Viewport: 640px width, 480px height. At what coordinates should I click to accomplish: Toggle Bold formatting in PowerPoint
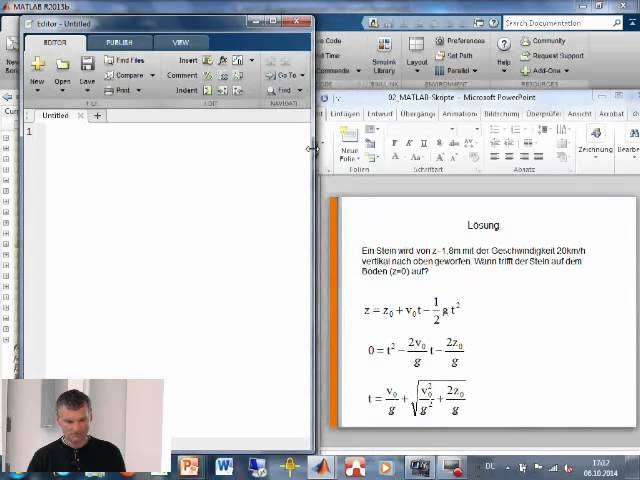pyautogui.click(x=394, y=143)
